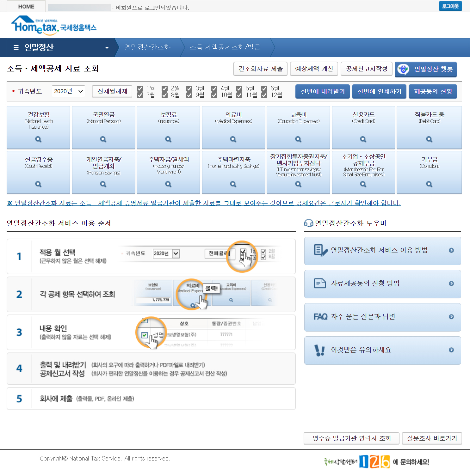Expand arrow for 연말정산간소화 서비스 이용 방법
470x476 pixels.
451,250
